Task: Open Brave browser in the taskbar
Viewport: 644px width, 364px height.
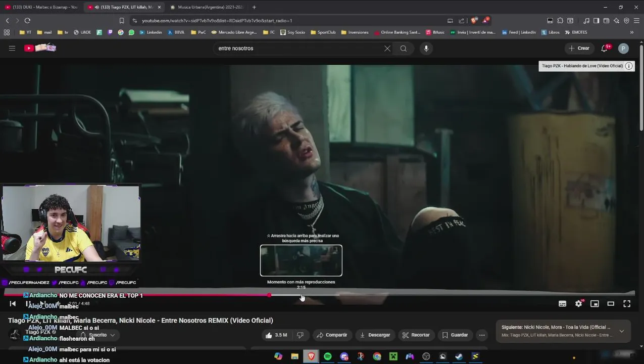Action: (311, 356)
